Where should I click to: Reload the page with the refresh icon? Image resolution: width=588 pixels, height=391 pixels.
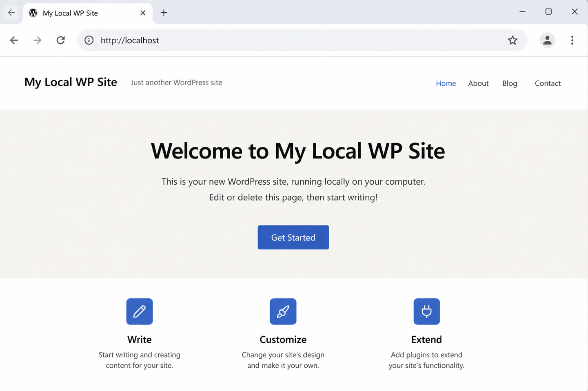point(60,40)
